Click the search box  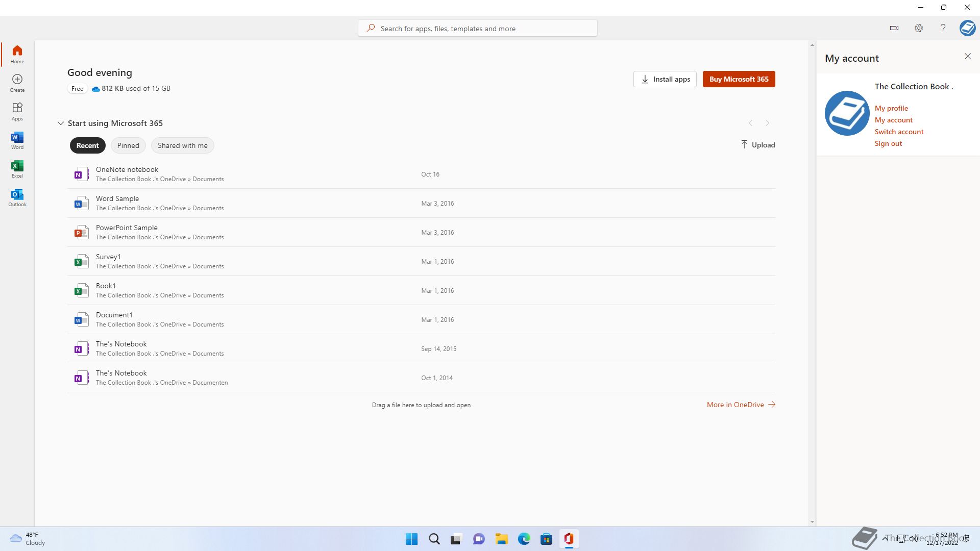coord(478,28)
